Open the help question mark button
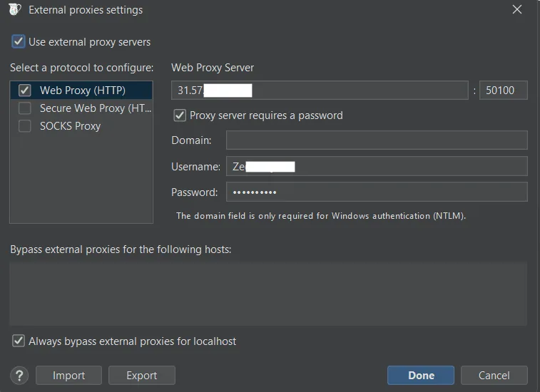 coord(20,375)
